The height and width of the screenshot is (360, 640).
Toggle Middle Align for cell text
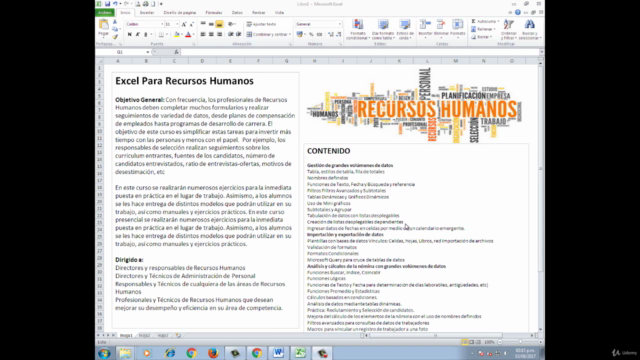(211, 24)
